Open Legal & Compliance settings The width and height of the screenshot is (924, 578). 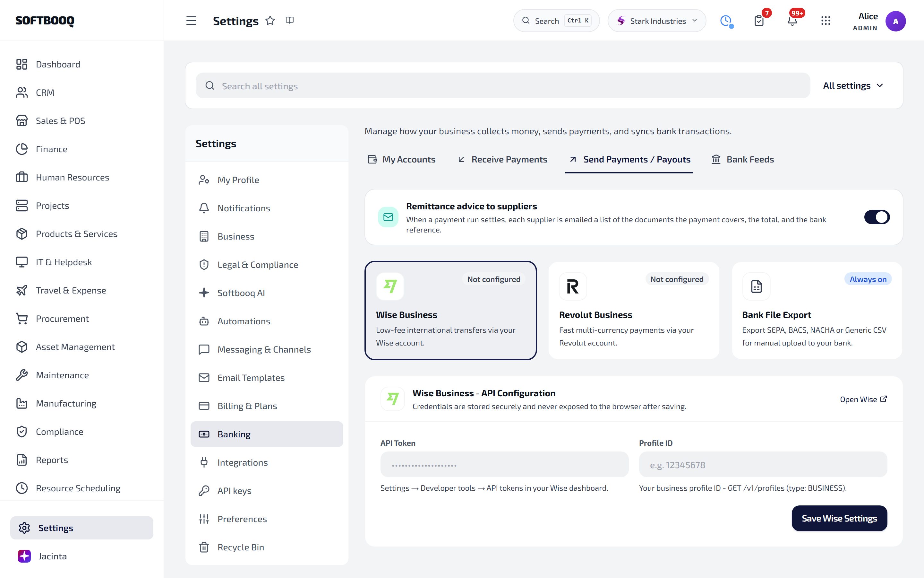(267, 265)
